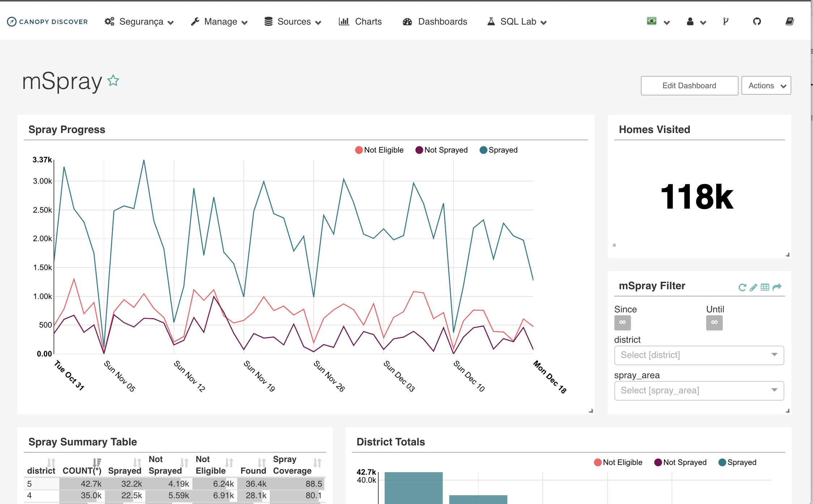
Task: Expand the language dropdown chevron
Action: (x=667, y=22)
